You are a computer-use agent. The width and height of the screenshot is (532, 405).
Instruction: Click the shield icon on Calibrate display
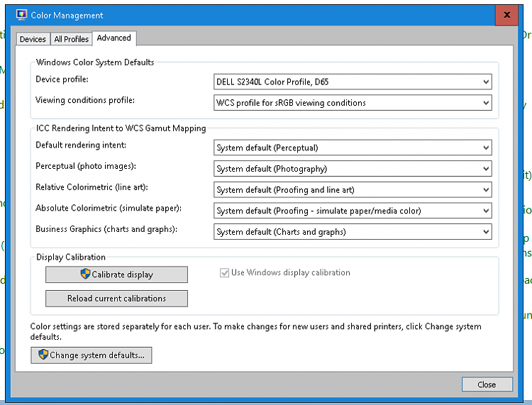[x=85, y=274]
